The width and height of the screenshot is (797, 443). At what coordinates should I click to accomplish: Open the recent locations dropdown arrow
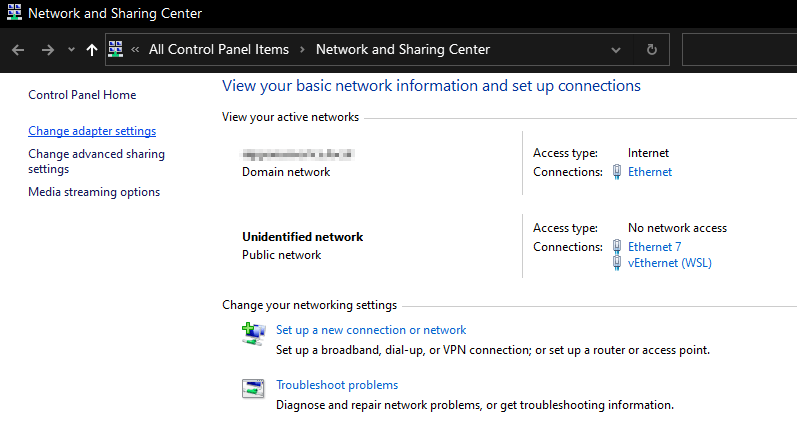coord(70,50)
